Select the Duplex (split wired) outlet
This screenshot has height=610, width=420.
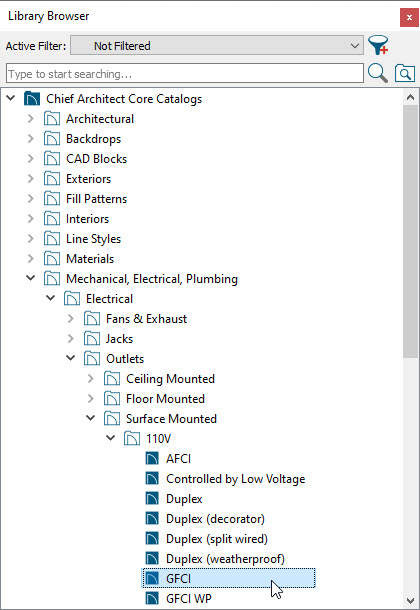click(217, 538)
